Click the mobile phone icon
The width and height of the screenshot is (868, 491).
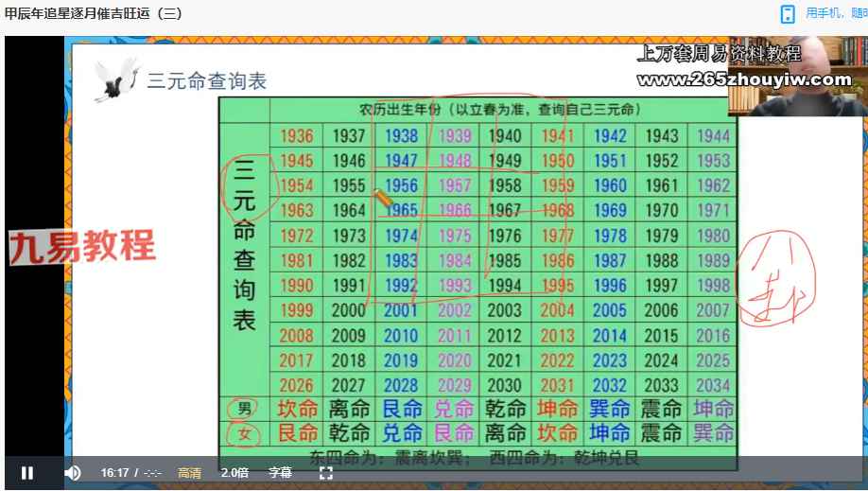click(788, 13)
